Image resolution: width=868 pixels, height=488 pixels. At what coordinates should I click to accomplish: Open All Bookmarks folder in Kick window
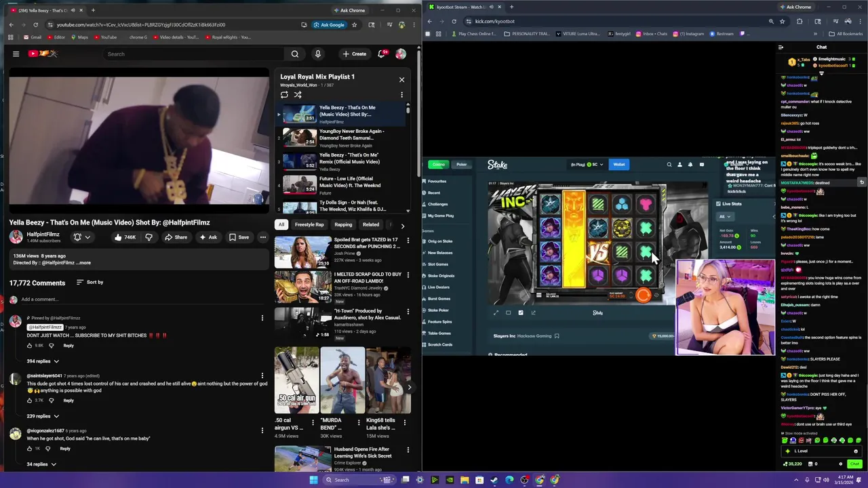(x=846, y=34)
